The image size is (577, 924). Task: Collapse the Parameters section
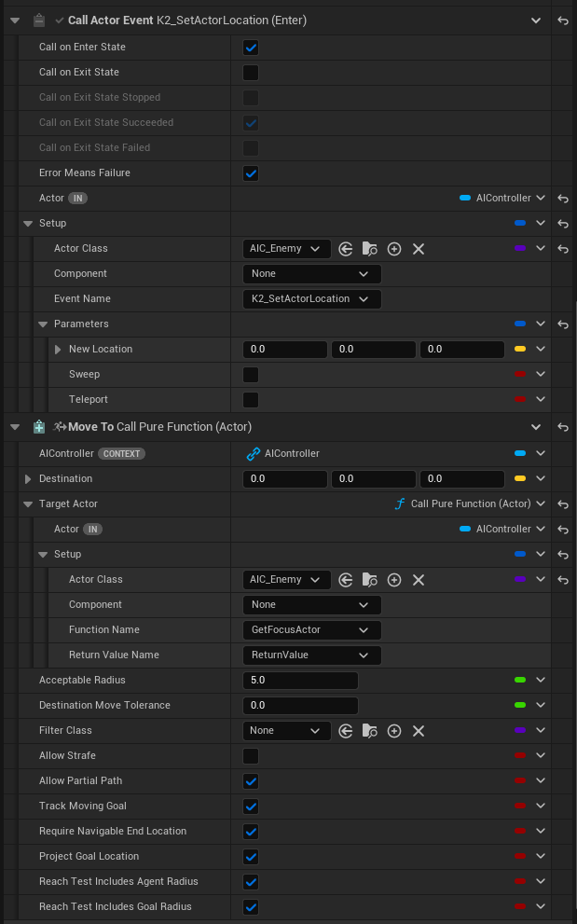point(43,324)
